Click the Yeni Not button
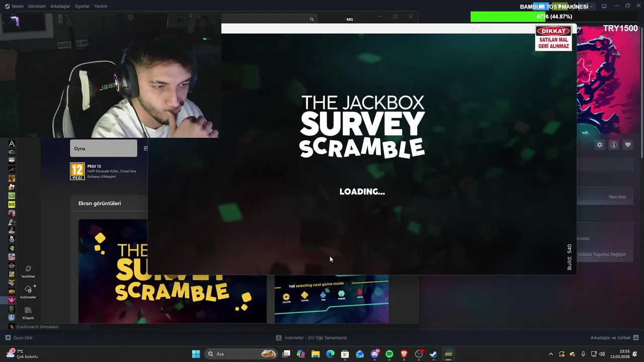 617,197
